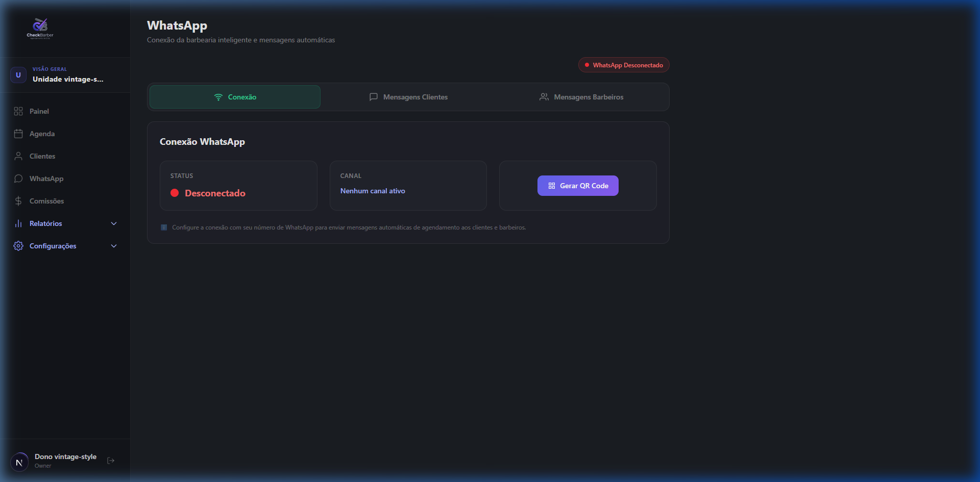Click the Conexão da barbearia inteligente subtitle
The height and width of the screenshot is (482, 980).
tap(241, 40)
